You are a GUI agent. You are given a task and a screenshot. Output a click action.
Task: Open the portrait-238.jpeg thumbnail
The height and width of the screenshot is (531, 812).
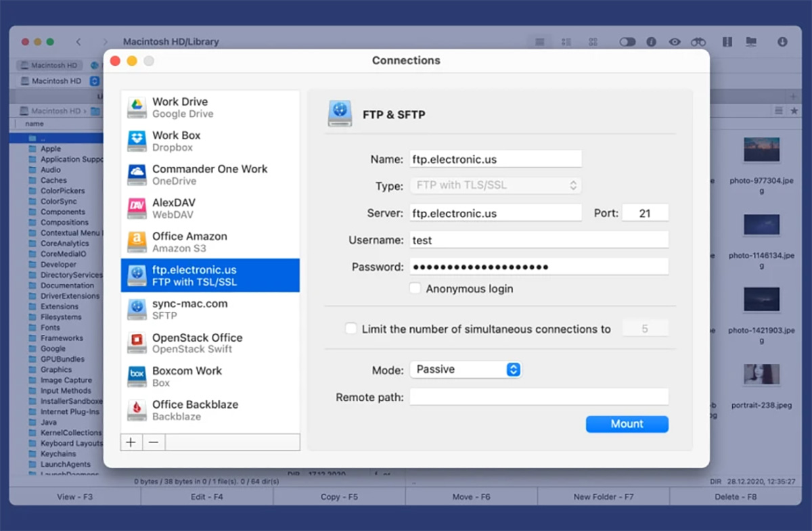coord(761,374)
